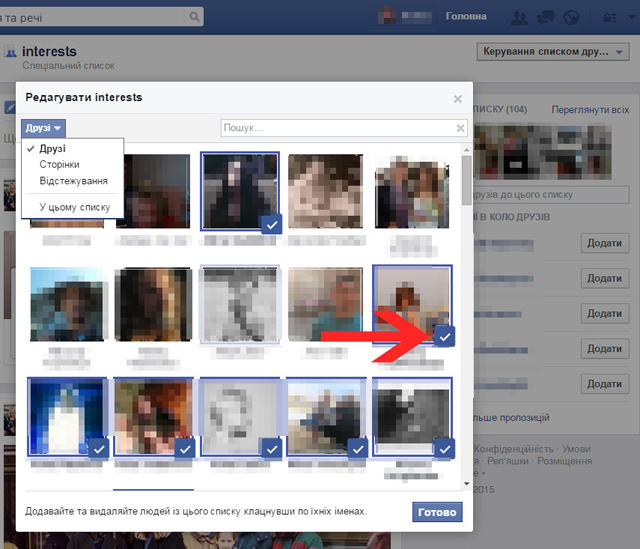The image size is (640, 549).
Task: Select Сторінки from filter menu
Action: click(x=59, y=164)
